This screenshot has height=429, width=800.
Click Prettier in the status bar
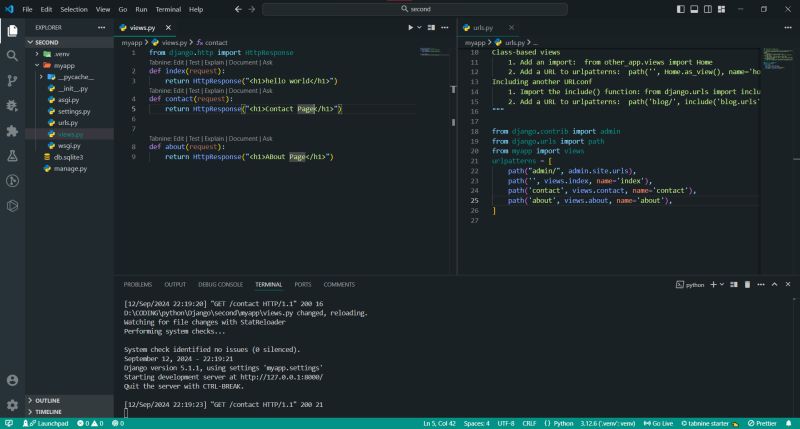click(762, 423)
